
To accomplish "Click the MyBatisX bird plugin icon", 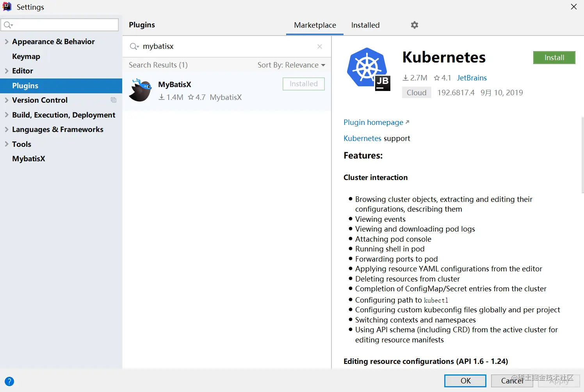I will (140, 90).
